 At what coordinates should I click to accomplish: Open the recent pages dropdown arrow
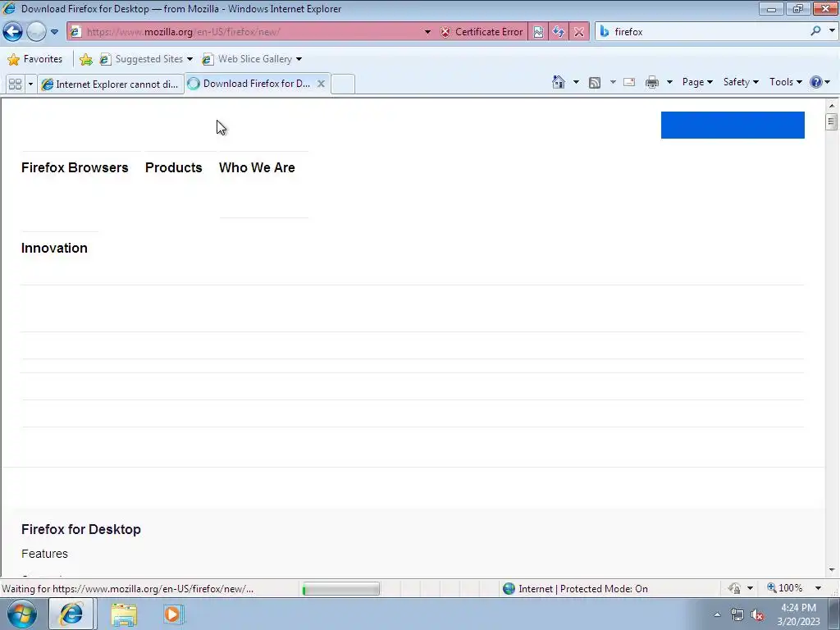[54, 32]
